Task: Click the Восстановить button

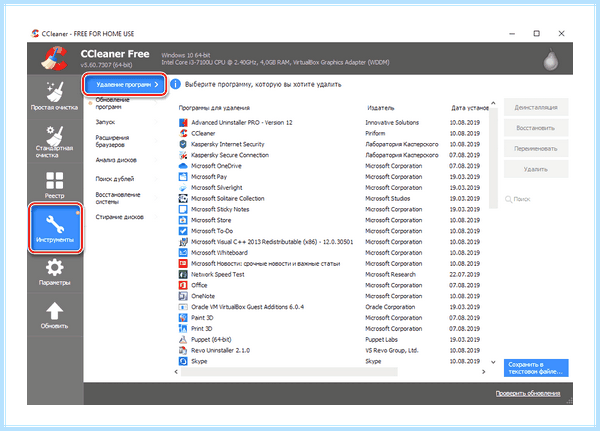Action: pos(536,128)
